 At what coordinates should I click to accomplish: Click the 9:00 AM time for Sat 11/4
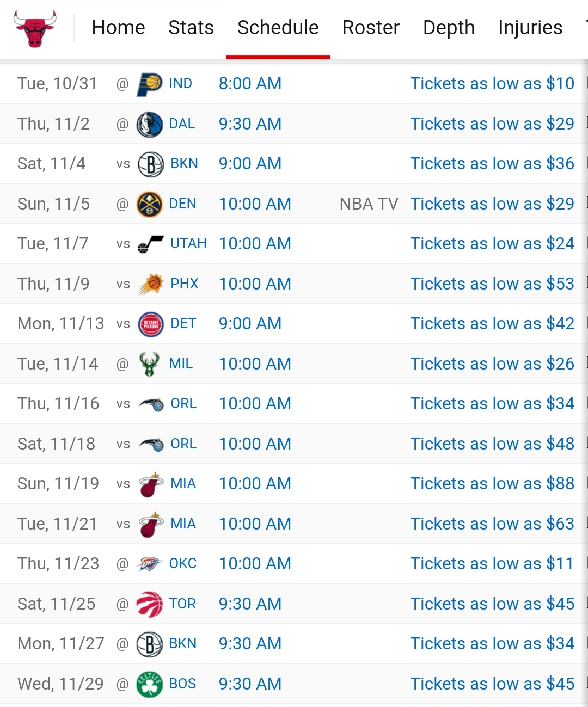(x=250, y=164)
